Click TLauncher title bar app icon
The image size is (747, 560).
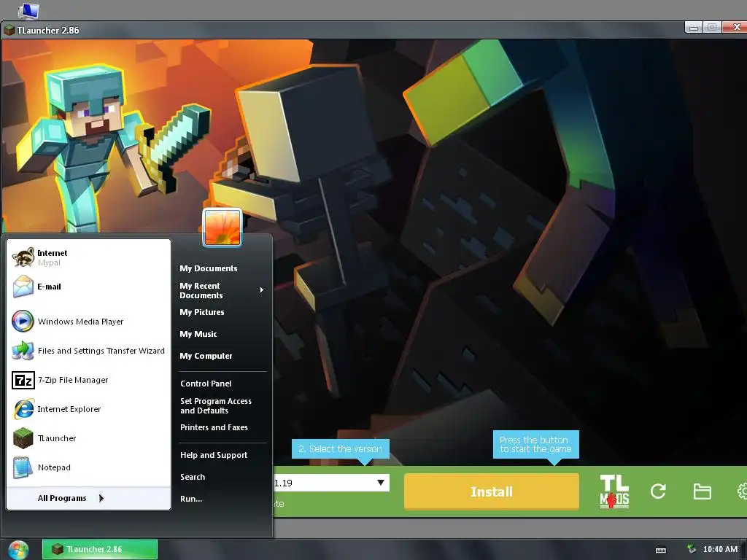pos(9,31)
